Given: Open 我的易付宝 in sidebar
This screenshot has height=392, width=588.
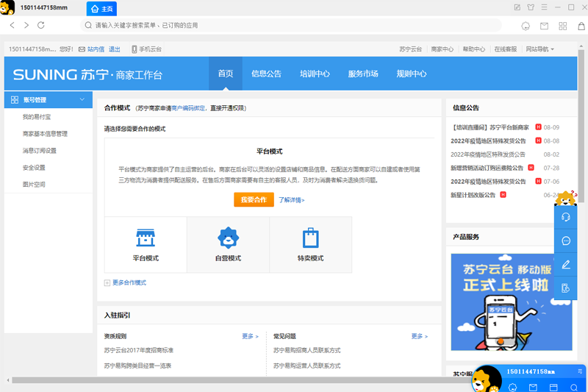Looking at the screenshot, I should coord(36,117).
